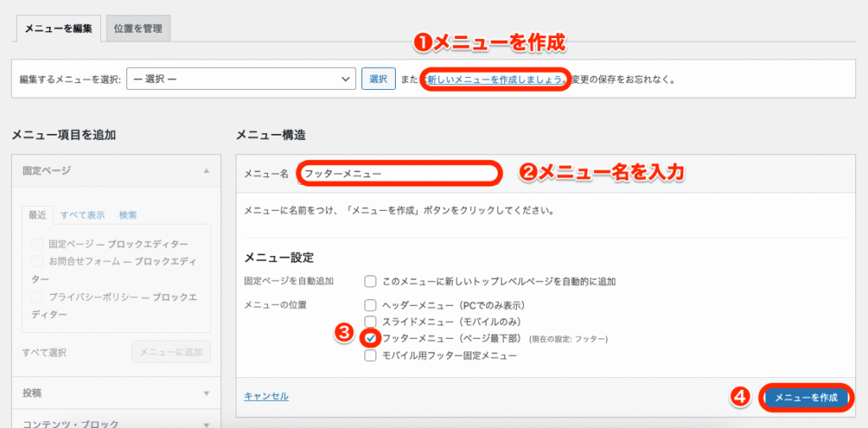
Task: Click the キャンセル link
Action: pyautogui.click(x=266, y=396)
